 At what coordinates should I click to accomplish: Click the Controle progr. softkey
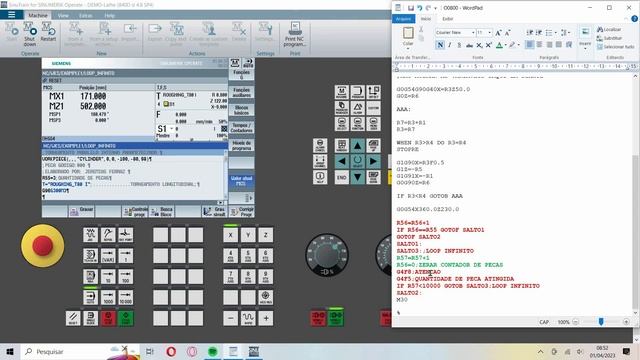coord(135,211)
